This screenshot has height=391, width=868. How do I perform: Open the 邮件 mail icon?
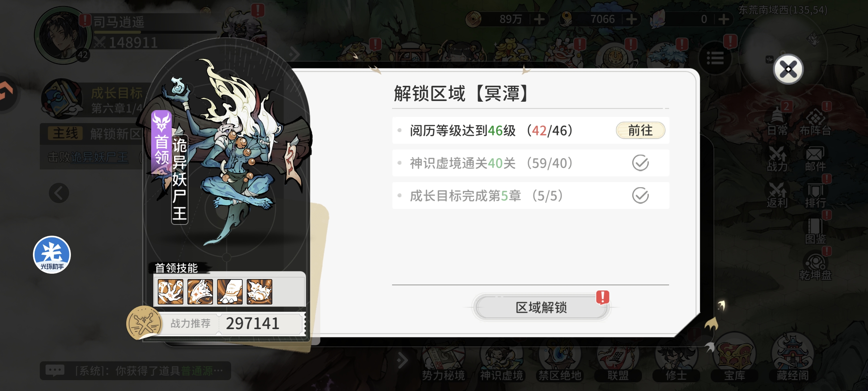815,159
